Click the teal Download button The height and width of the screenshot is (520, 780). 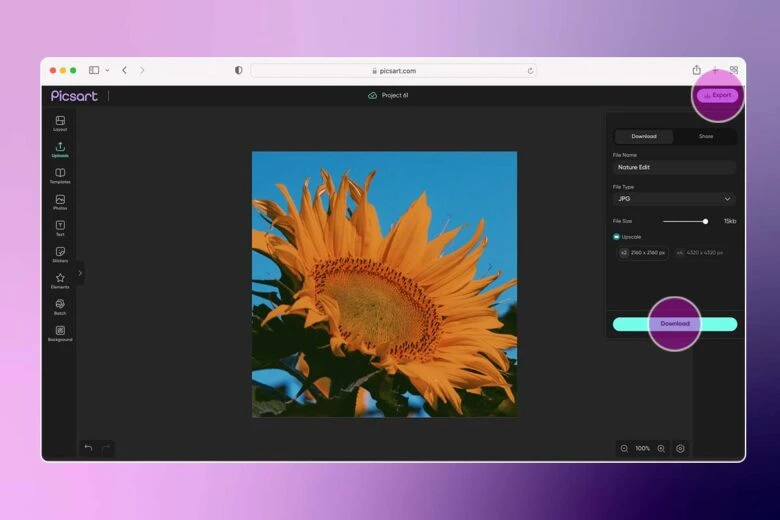(674, 324)
